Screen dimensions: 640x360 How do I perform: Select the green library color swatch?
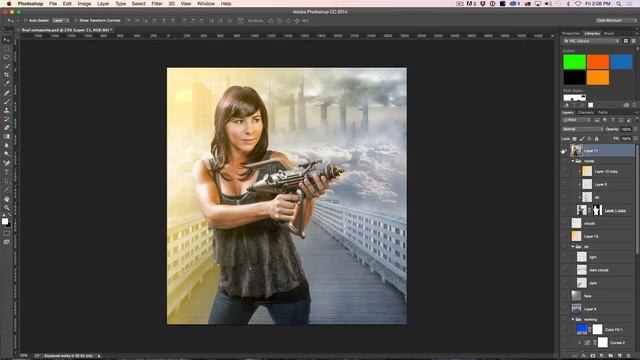point(574,62)
